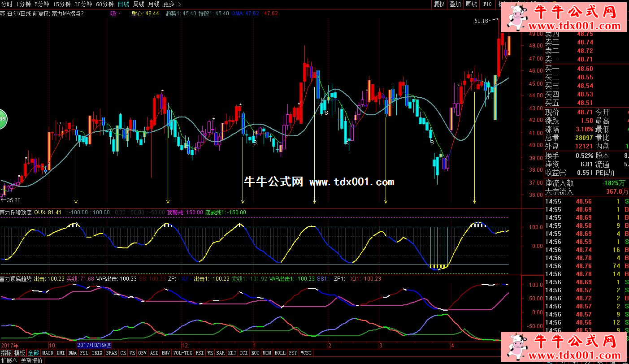Click the 现价 value 48.71
629x364 pixels.
585,112
